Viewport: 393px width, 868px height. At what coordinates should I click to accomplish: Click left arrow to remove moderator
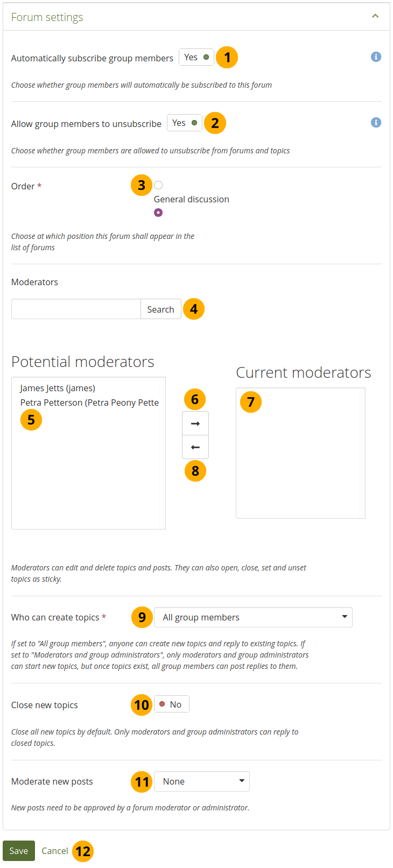[195, 447]
